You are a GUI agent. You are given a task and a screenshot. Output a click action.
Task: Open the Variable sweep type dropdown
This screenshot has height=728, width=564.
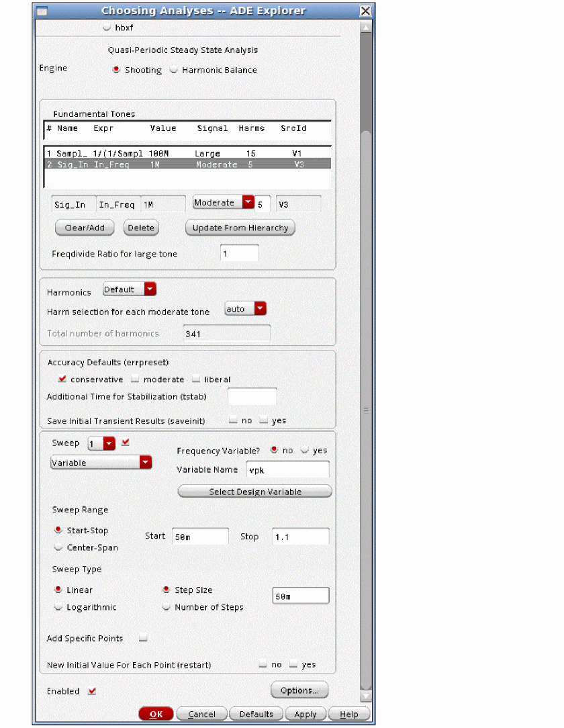point(145,462)
